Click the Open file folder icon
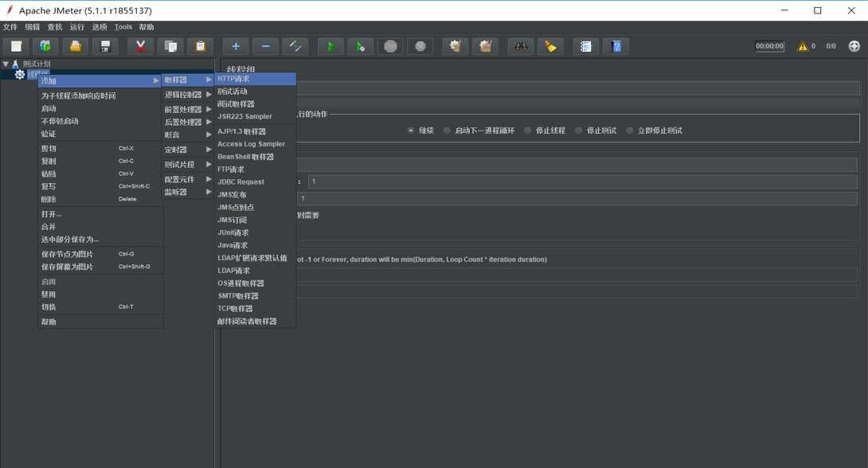This screenshot has width=868, height=468. [x=76, y=46]
